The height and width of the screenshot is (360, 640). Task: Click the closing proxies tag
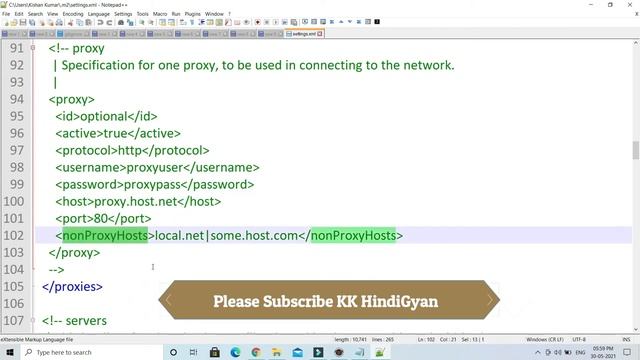point(72,287)
